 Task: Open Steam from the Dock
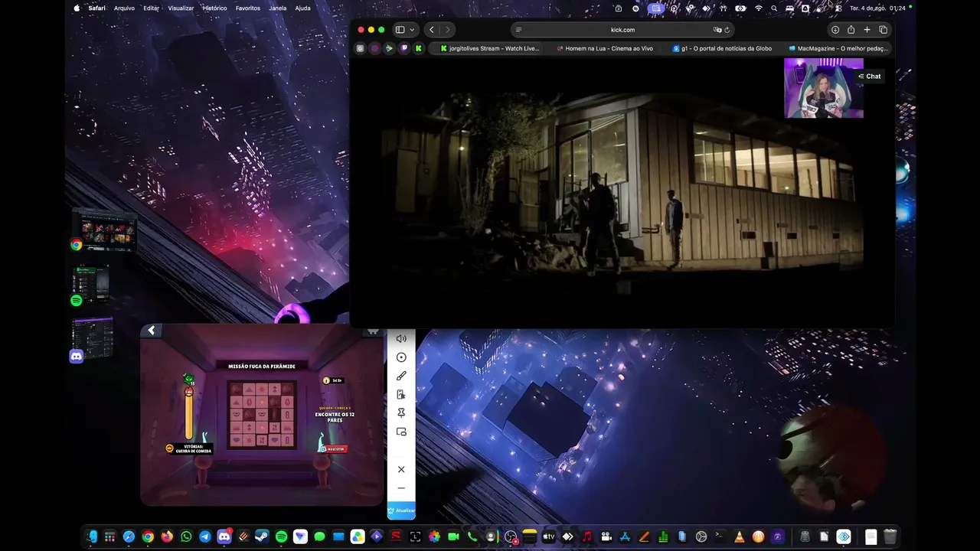263,536
